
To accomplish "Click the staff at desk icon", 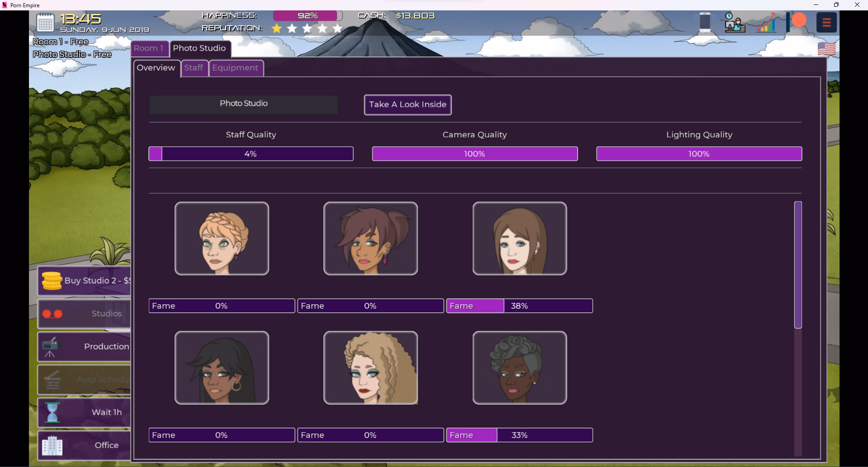I will (x=735, y=23).
